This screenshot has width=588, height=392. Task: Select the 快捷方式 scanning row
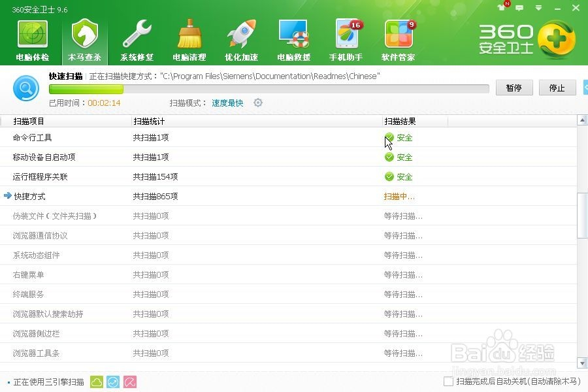pyautogui.click(x=288, y=196)
